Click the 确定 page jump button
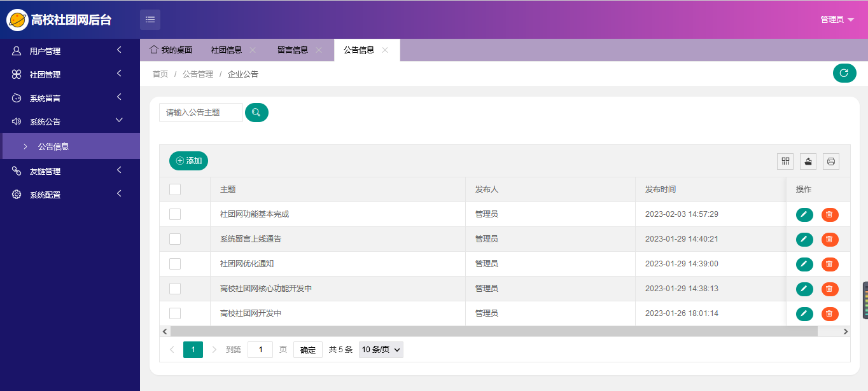The height and width of the screenshot is (391, 868). point(308,350)
